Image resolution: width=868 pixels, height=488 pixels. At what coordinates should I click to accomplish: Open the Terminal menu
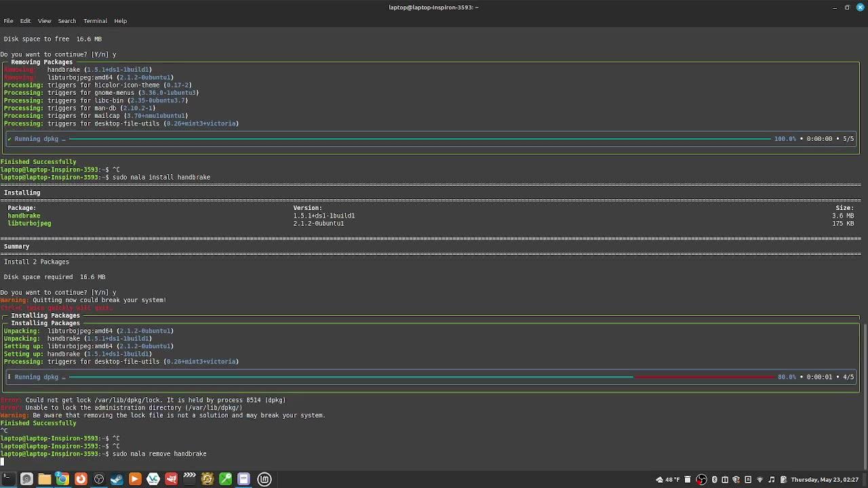tap(95, 21)
